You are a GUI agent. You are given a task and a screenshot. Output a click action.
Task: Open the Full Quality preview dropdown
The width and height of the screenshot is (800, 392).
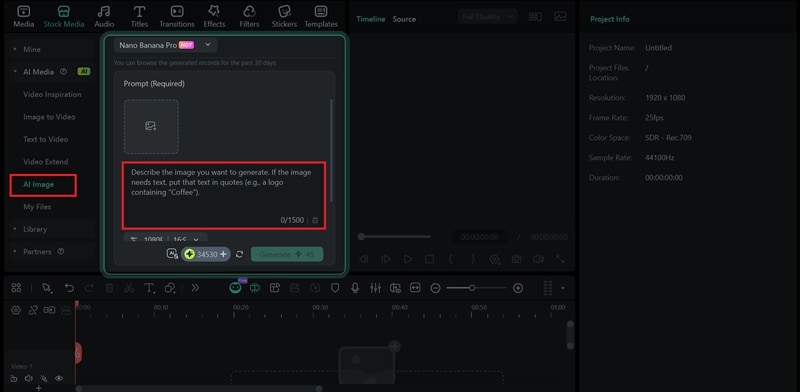pos(487,17)
